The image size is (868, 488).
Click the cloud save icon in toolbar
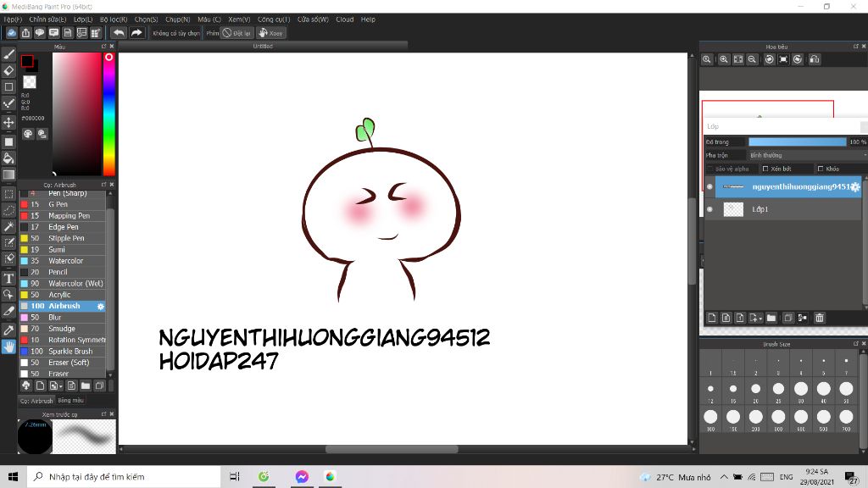click(x=12, y=33)
